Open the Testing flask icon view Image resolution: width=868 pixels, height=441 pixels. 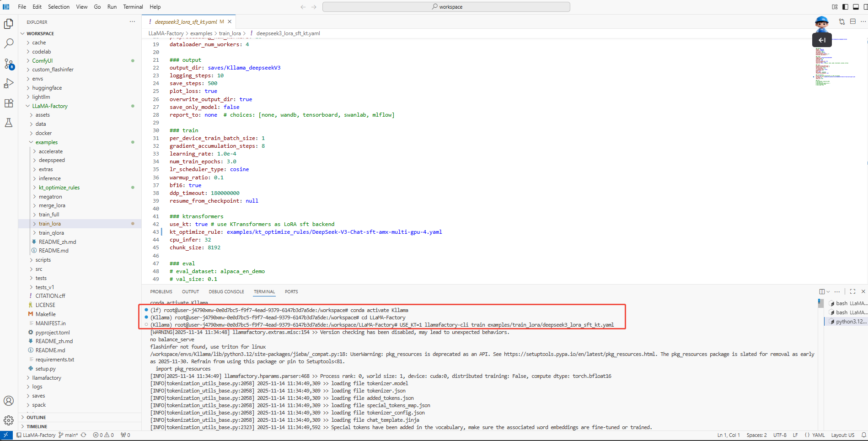pyautogui.click(x=9, y=123)
